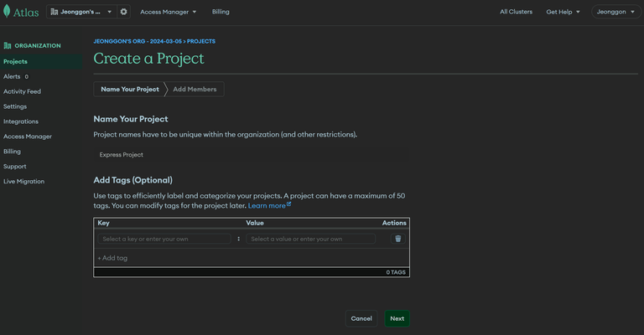This screenshot has height=335, width=644.
Task: Click Add tag to add row
Action: tap(112, 258)
